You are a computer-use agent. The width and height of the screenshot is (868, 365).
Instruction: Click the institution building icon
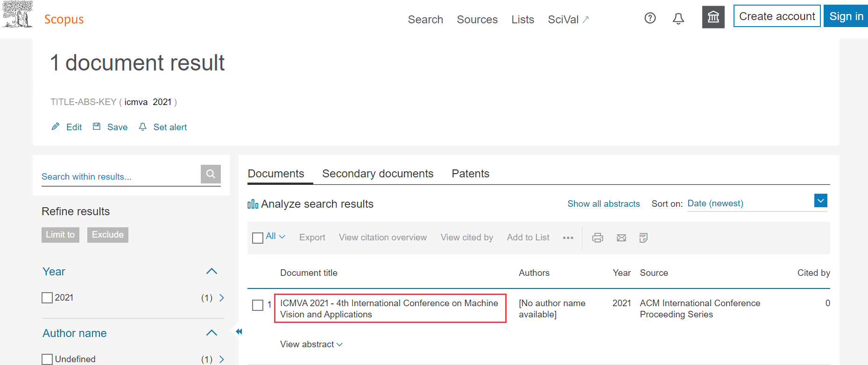click(713, 17)
